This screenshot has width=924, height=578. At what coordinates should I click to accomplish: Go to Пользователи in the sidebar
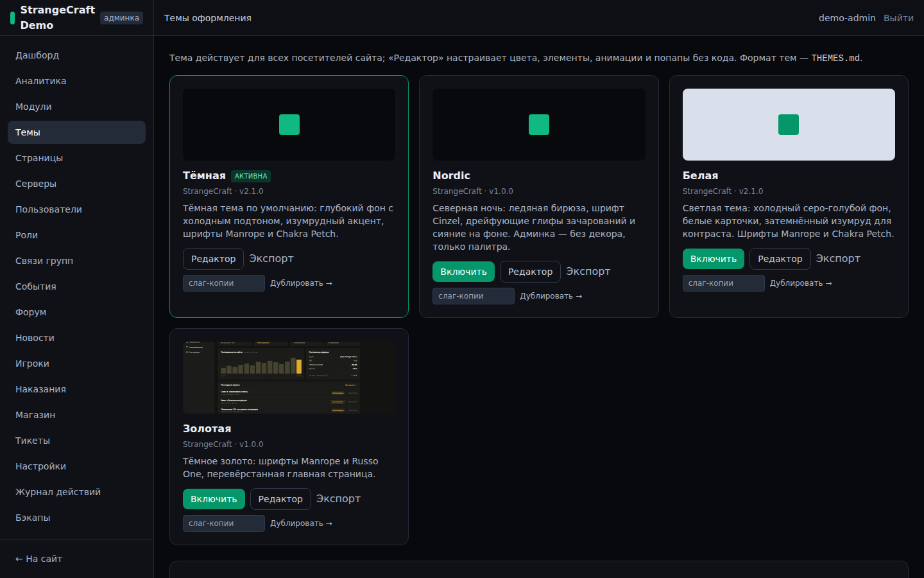tap(76, 209)
